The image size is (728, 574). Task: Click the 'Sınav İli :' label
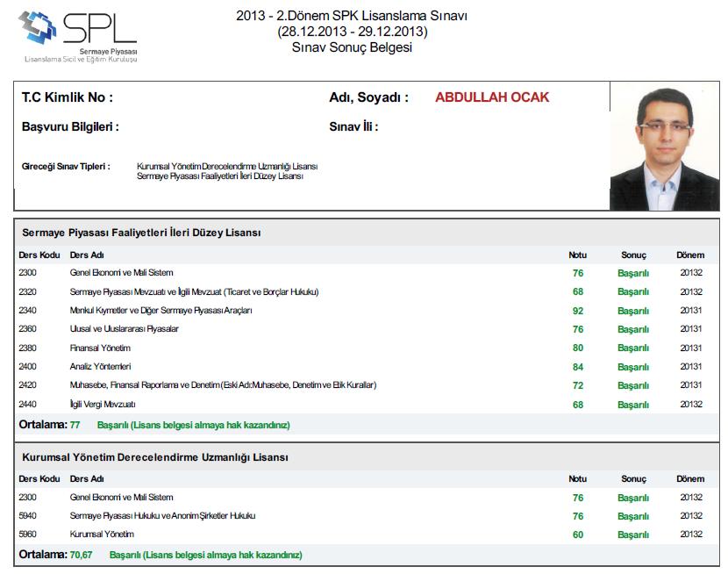pyautogui.click(x=353, y=126)
